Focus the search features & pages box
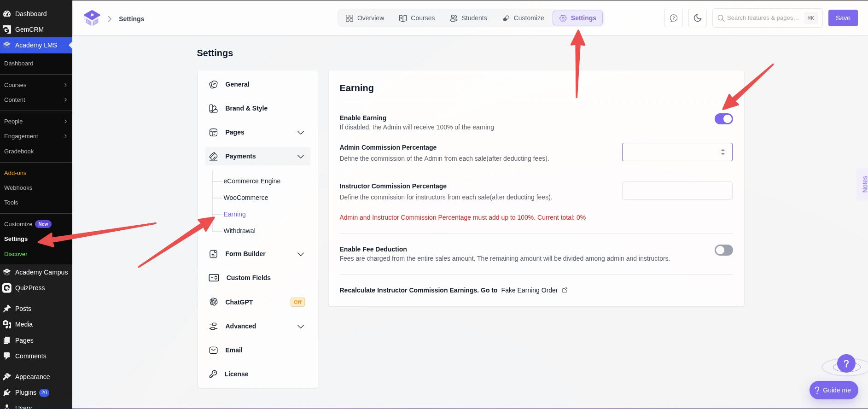 tap(767, 18)
